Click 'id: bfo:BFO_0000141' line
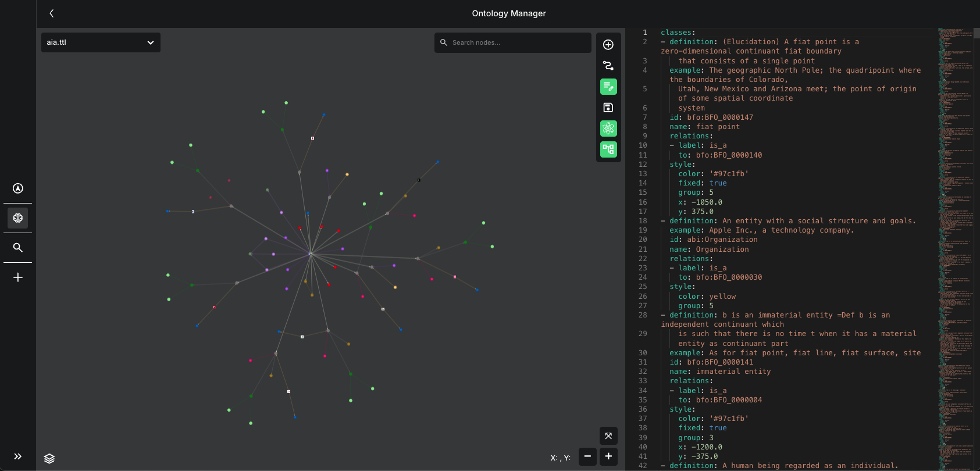 pos(711,362)
